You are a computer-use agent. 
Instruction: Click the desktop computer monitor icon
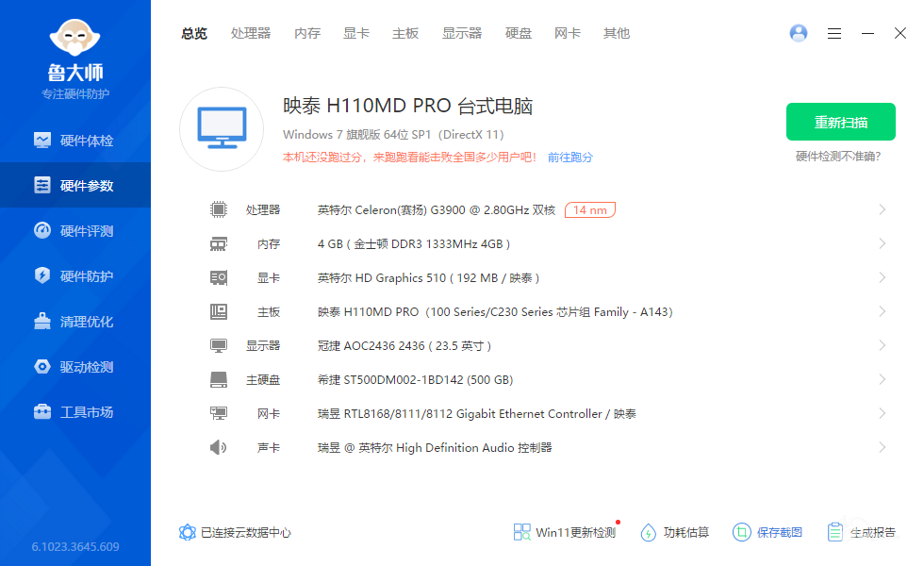point(222,129)
